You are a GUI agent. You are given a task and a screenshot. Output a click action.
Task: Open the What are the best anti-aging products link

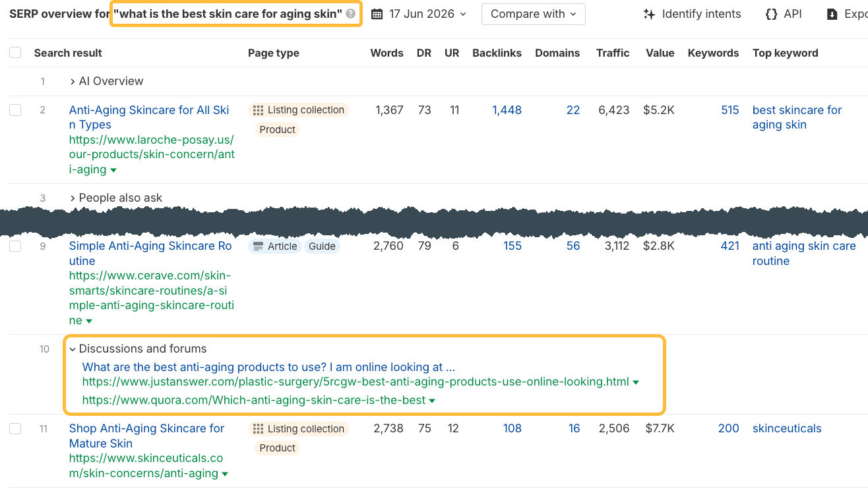click(268, 367)
